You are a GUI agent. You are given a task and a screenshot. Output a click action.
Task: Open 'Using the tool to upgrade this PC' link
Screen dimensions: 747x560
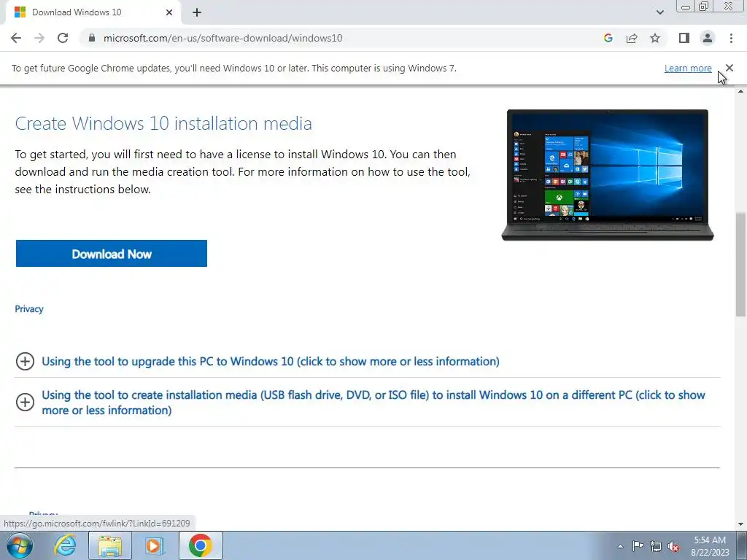coord(271,362)
